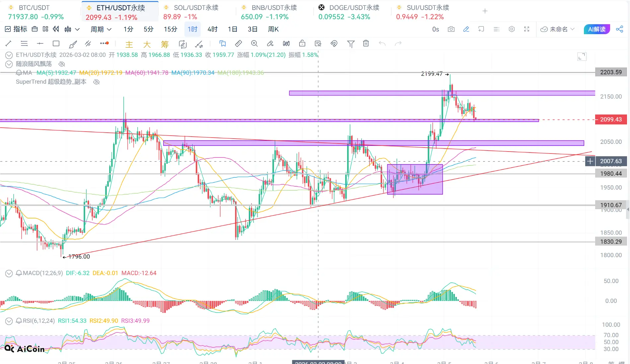This screenshot has height=364, width=630.
Task: Collapse the ETH/USDT永续 info row
Action: (9, 55)
